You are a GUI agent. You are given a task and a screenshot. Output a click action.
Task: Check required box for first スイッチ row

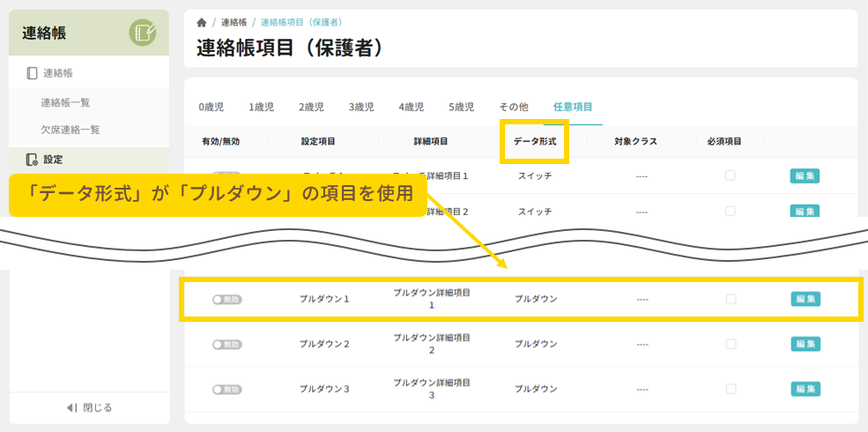(x=731, y=175)
